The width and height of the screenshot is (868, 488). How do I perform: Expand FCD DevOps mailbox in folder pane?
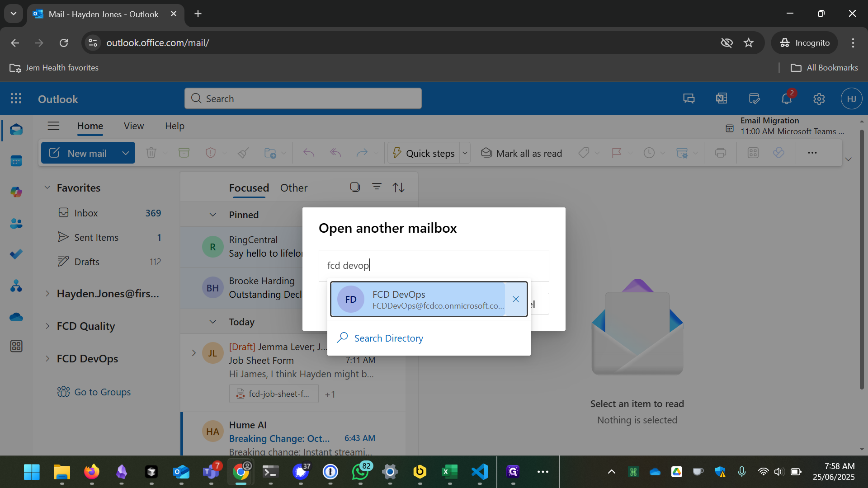[x=47, y=359]
